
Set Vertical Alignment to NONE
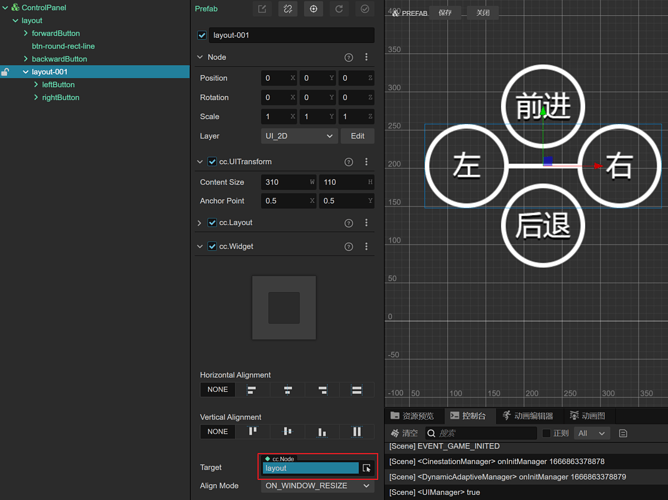click(218, 432)
